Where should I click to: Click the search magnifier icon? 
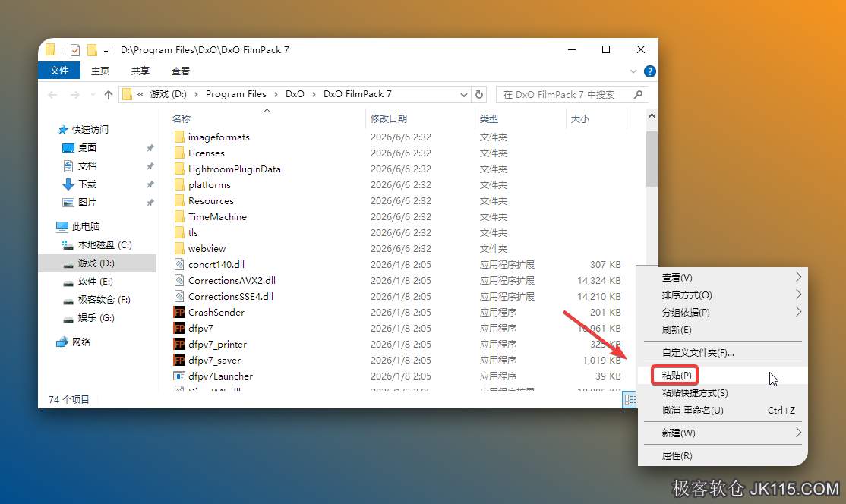638,94
